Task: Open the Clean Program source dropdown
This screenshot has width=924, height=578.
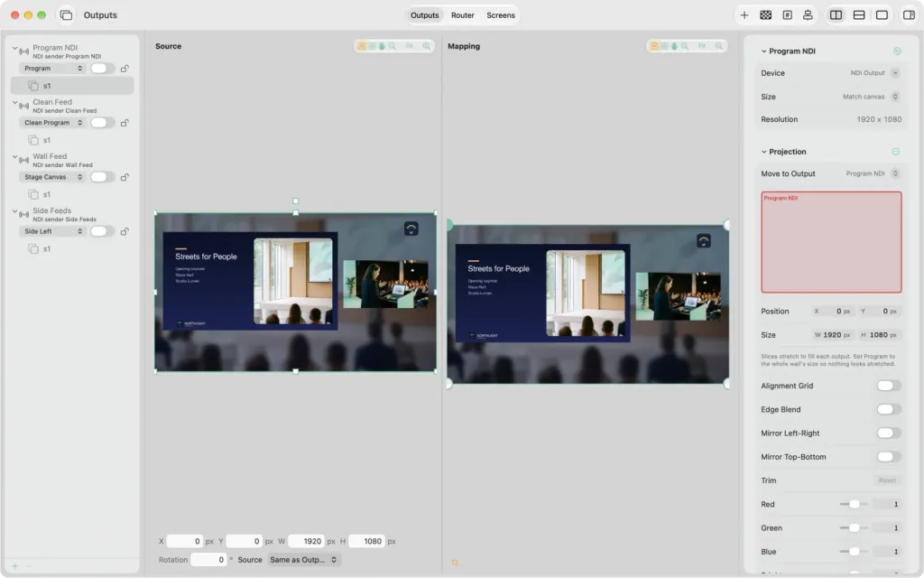Action: (53, 123)
